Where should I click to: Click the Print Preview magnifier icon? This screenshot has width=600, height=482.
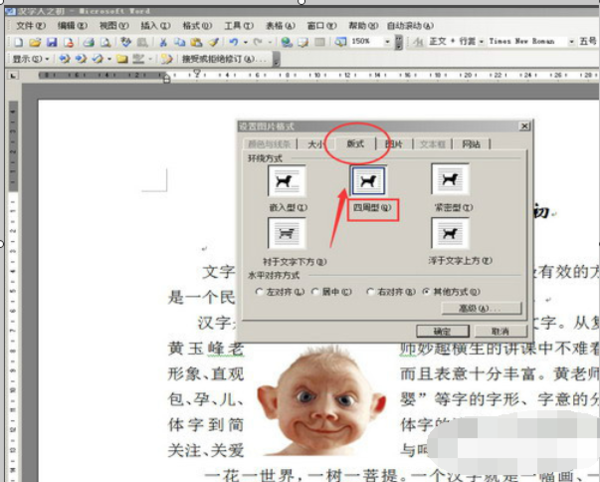point(106,42)
